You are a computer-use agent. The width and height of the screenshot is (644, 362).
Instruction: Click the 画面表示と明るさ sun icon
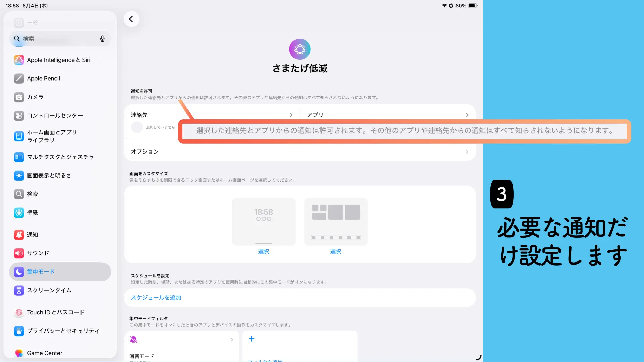click(19, 175)
